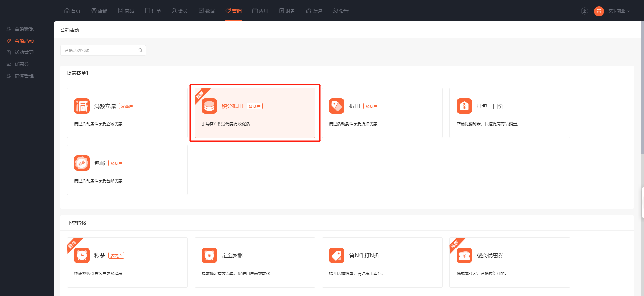Open the 裂变优惠券 activity title
644x296 pixels.
coord(490,255)
